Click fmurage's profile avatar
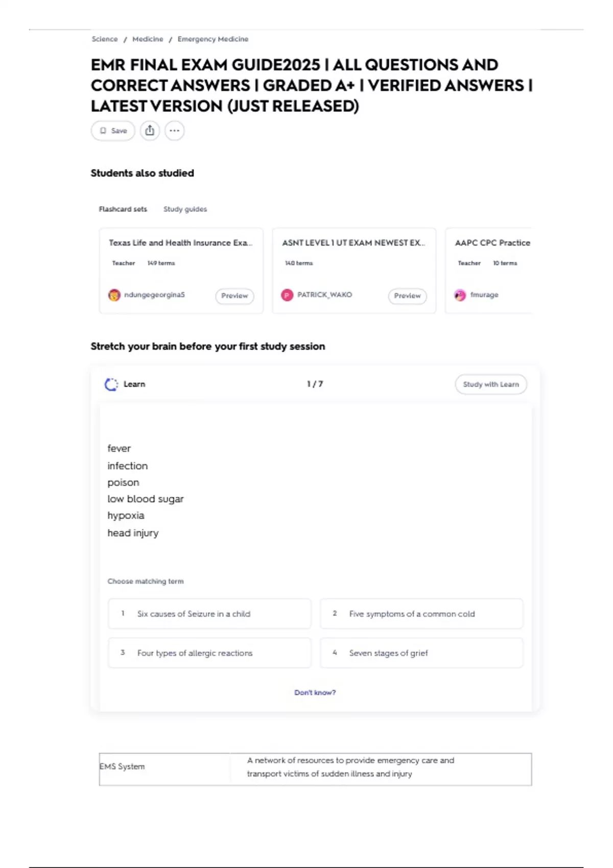 pos(460,295)
